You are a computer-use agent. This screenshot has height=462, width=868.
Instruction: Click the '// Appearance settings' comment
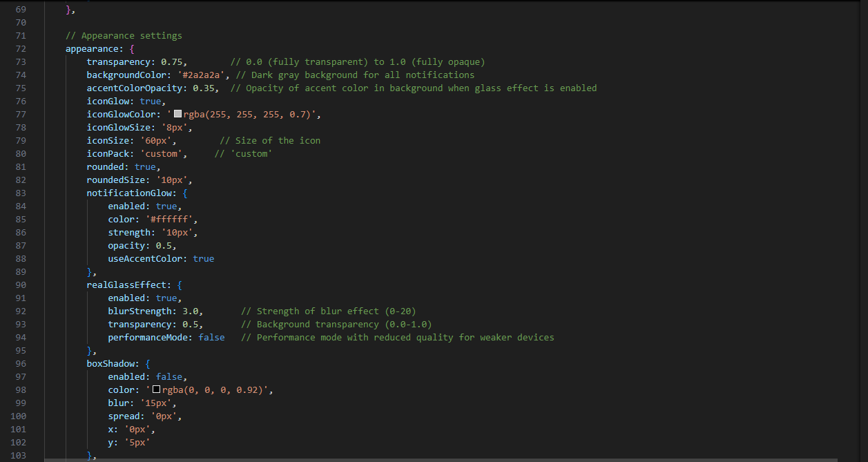click(x=124, y=36)
